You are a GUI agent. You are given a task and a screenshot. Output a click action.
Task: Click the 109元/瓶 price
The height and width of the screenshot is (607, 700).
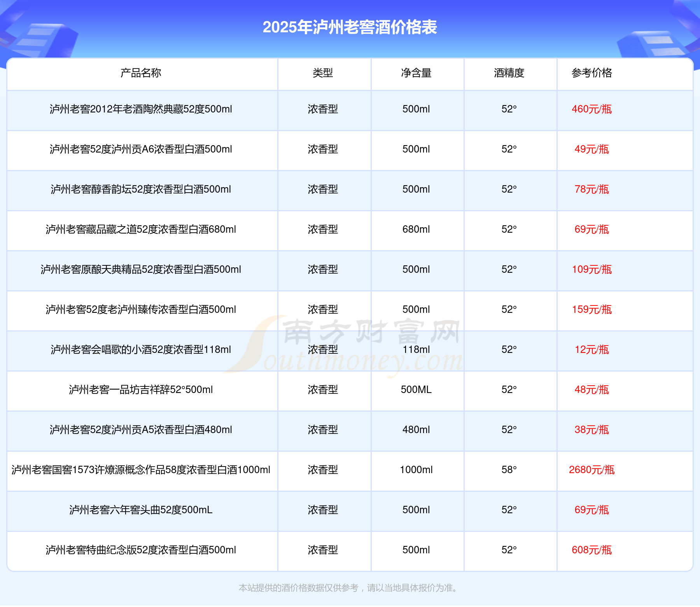(591, 270)
